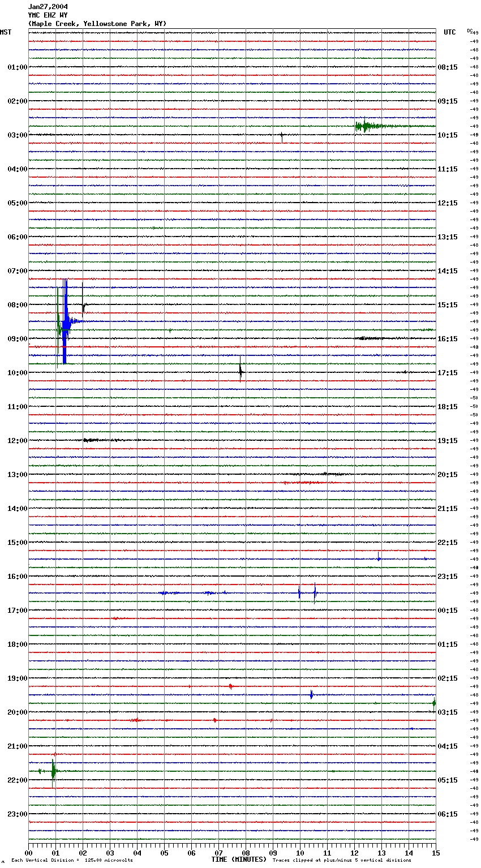Select the 23:00 MST time label
This screenshot has width=481, height=868.
point(18,814)
